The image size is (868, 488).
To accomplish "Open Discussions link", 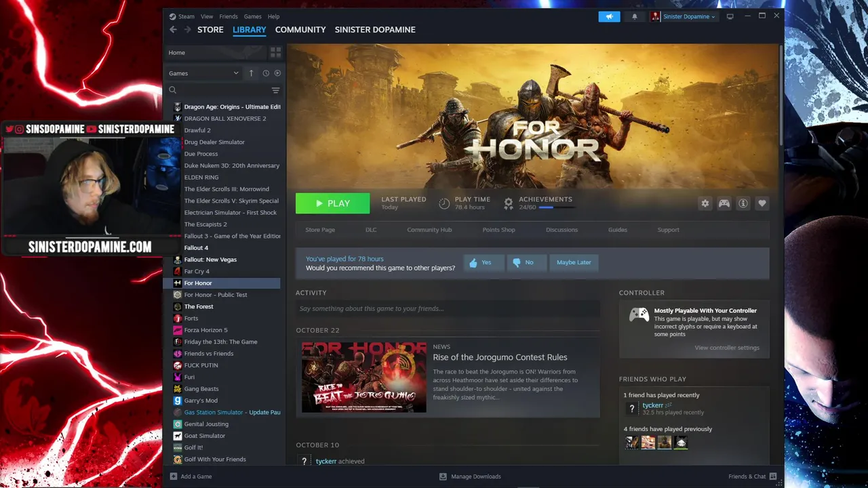I will 561,230.
